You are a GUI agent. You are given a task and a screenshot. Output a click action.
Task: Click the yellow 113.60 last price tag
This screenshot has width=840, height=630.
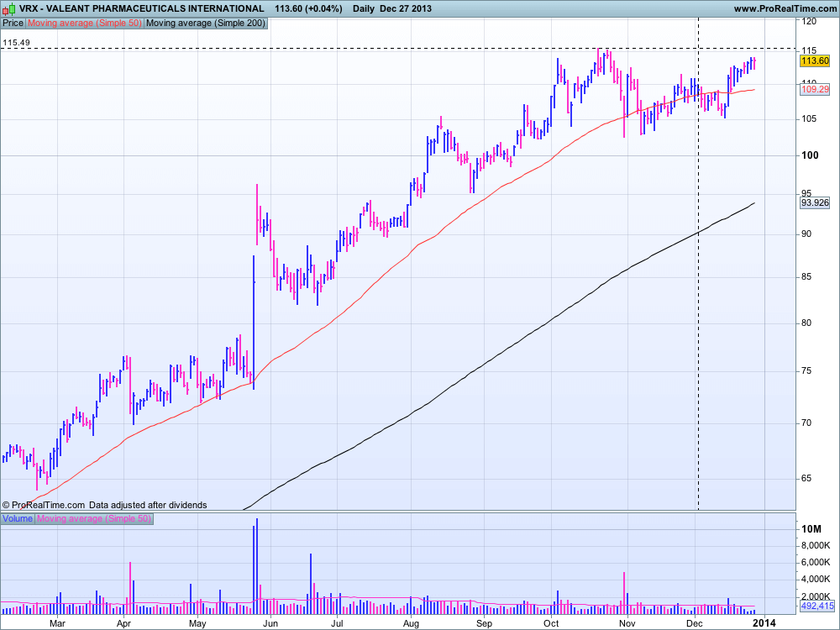[x=814, y=60]
